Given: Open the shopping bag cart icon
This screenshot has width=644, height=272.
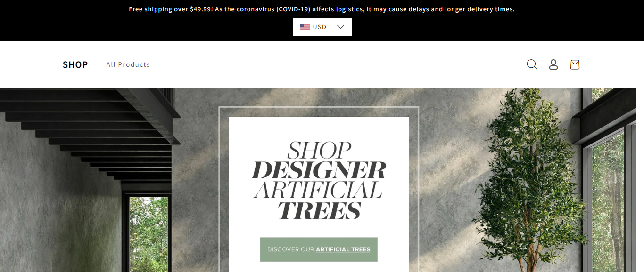Looking at the screenshot, I should pyautogui.click(x=575, y=64).
